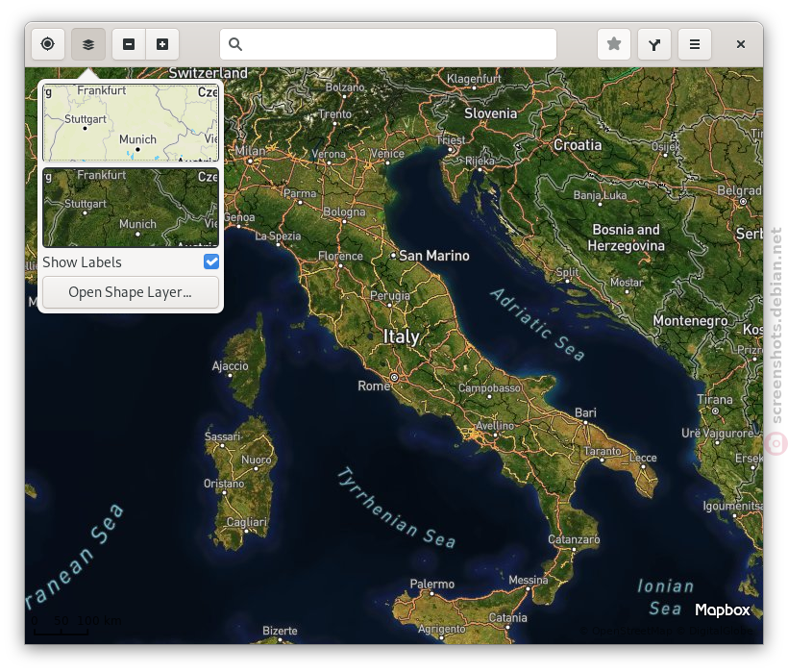The height and width of the screenshot is (672, 788).
Task: Click the Rome capital marker
Action: tap(395, 377)
